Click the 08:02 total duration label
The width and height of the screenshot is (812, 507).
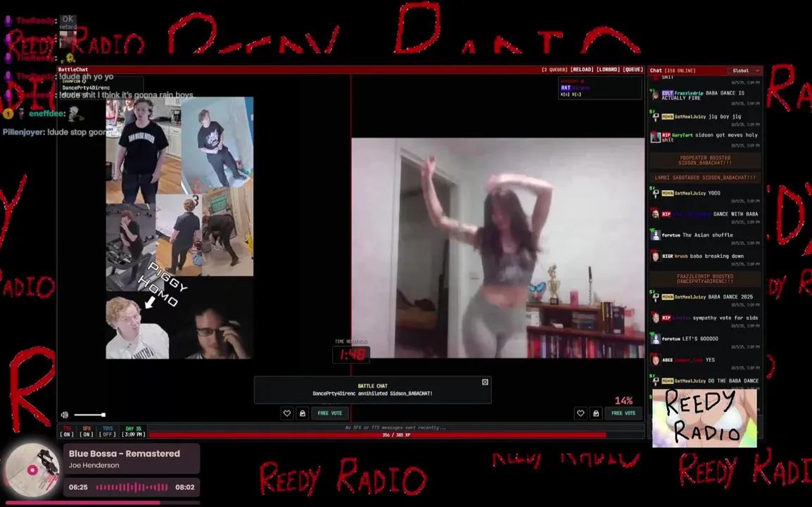pos(185,487)
